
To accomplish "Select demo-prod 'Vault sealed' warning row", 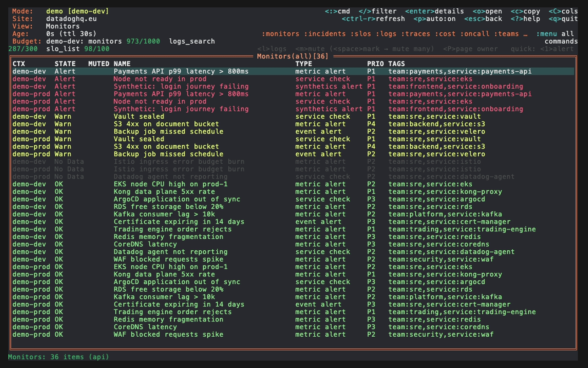I will 293,139.
